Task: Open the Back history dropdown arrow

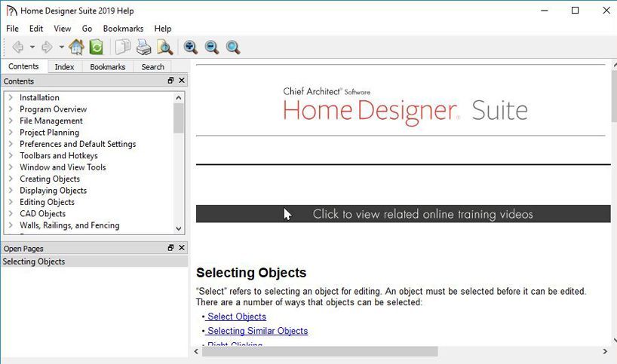Action: 32,47
